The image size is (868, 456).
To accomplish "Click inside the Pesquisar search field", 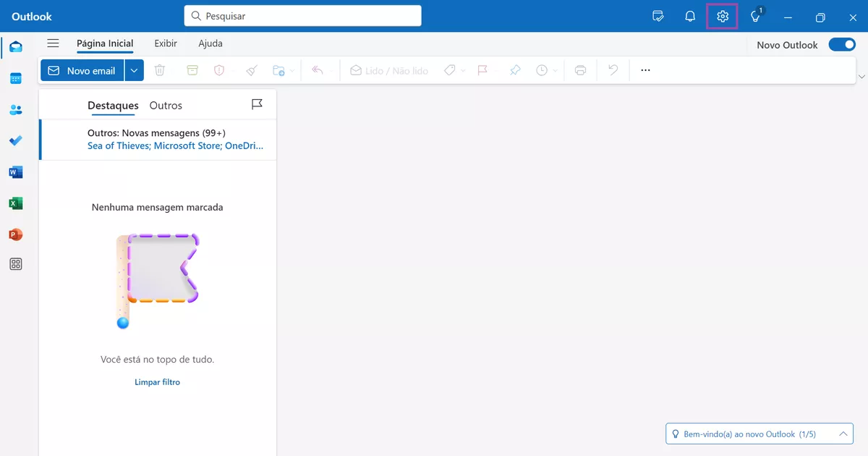I will click(x=302, y=15).
